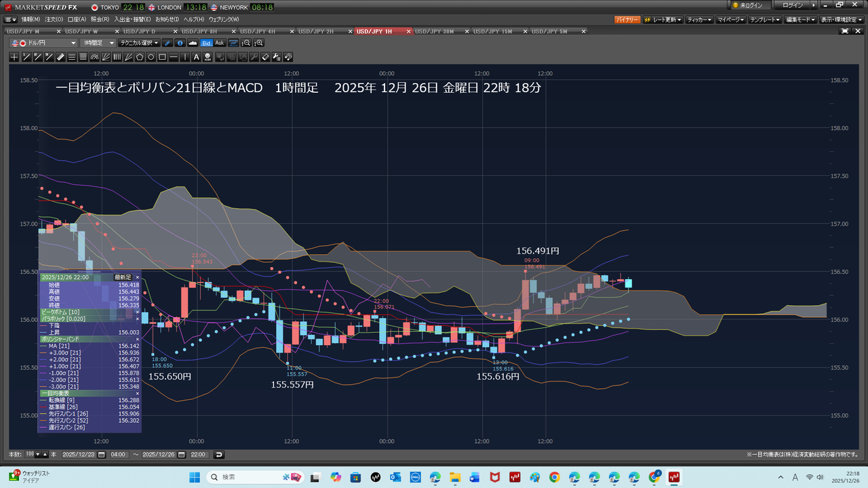
Task: Select the pentagon shape drawing tool
Action: [140, 57]
